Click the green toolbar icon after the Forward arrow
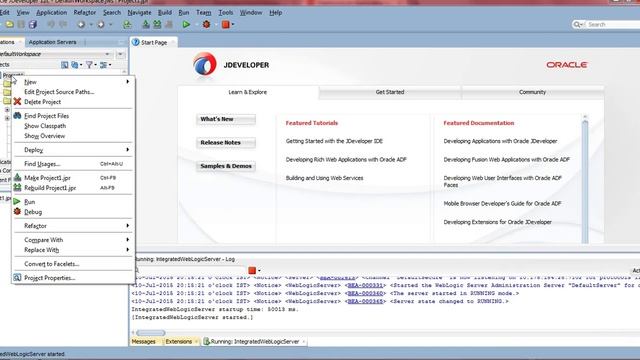Image resolution: width=640 pixels, height=360 pixels. 127,24
